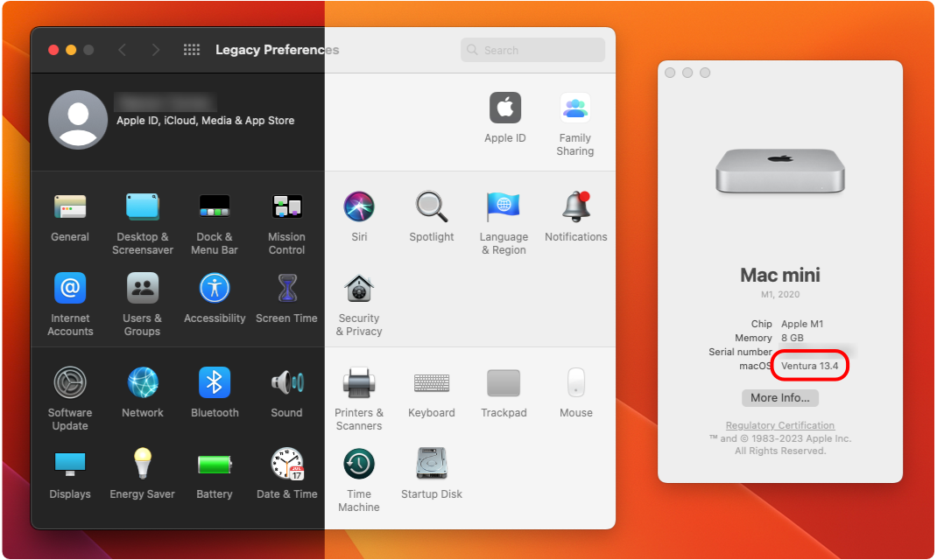Open Notifications preferences
937x560 pixels.
[576, 207]
